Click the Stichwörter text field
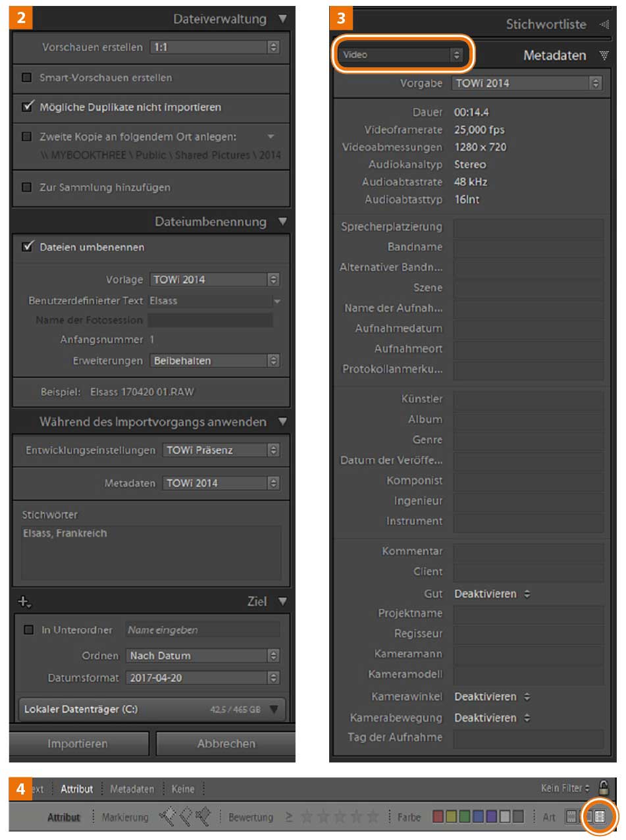Screen dimensions: 626x840 (x=151, y=553)
